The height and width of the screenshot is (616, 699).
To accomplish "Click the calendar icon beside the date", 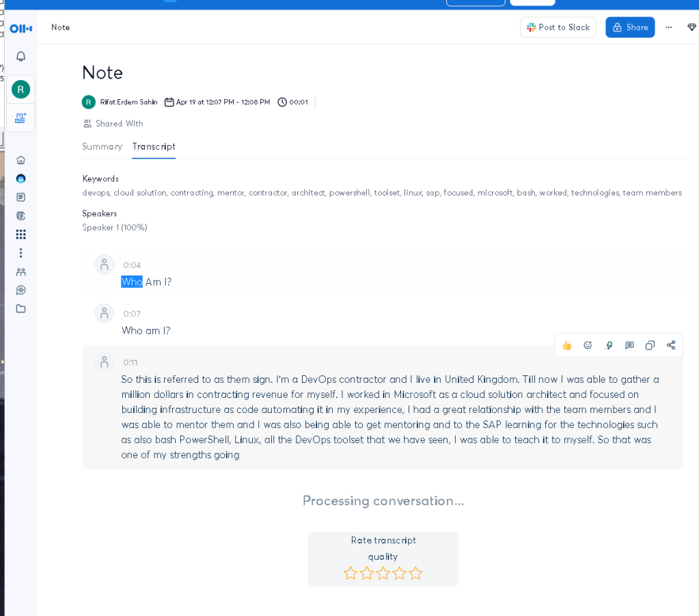I will [x=169, y=102].
